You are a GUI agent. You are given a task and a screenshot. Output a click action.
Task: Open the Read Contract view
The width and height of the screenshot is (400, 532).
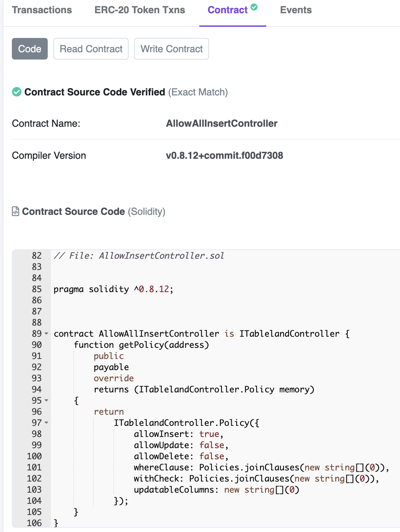[91, 49]
